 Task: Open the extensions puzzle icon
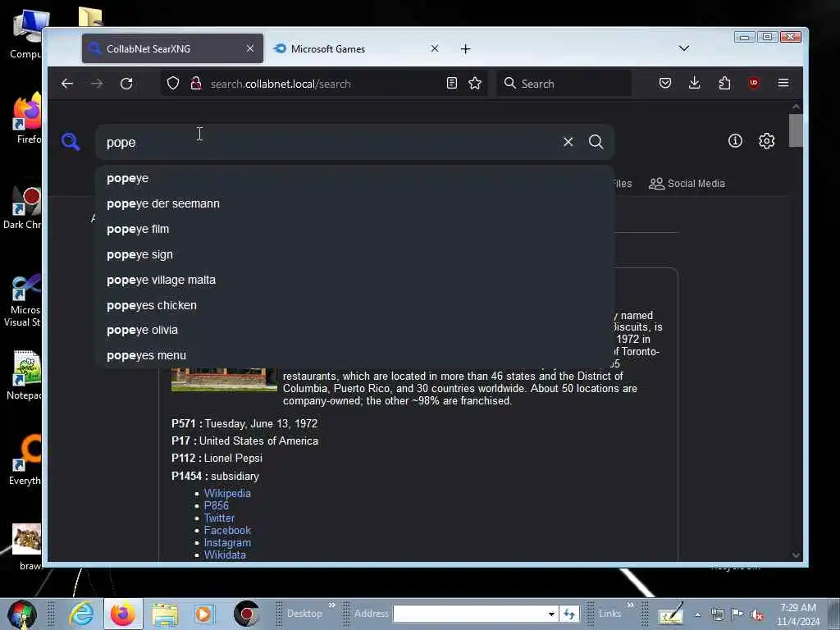pyautogui.click(x=724, y=83)
